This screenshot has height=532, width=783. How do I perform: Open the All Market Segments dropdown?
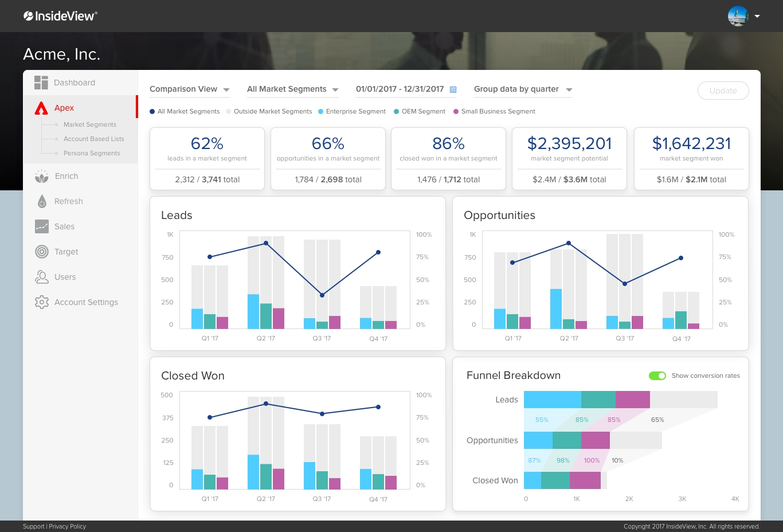click(x=293, y=89)
